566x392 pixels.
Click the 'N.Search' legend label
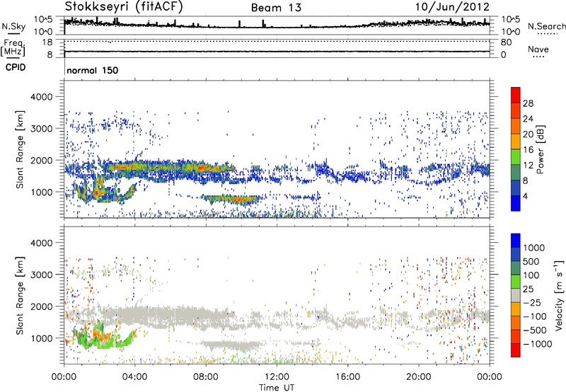546,26
